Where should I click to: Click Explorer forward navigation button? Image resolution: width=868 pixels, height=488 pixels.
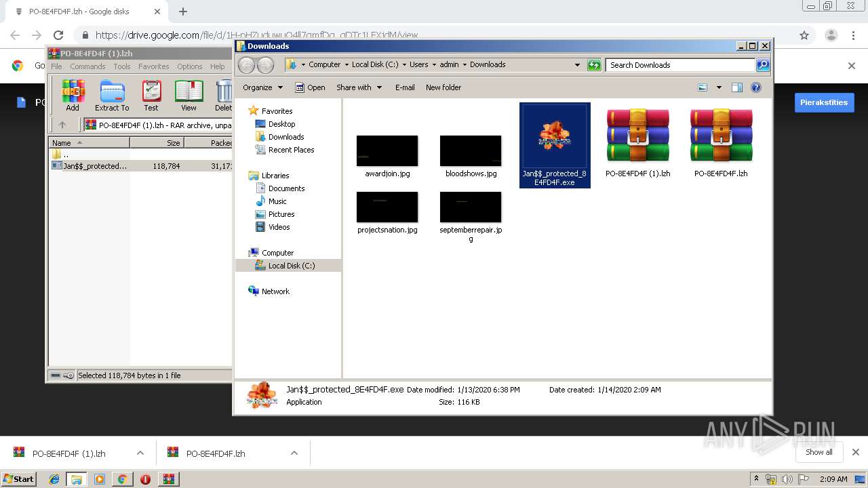(265, 65)
